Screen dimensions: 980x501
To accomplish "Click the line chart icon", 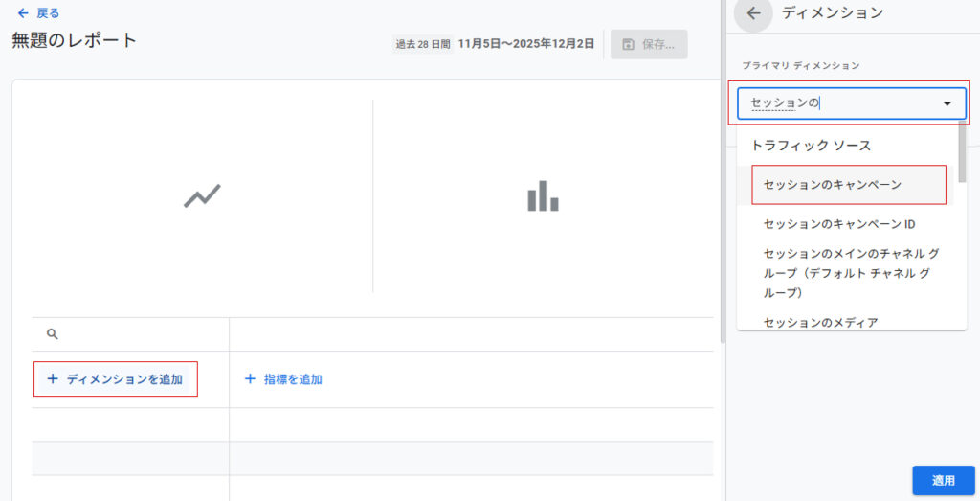I will [202, 196].
